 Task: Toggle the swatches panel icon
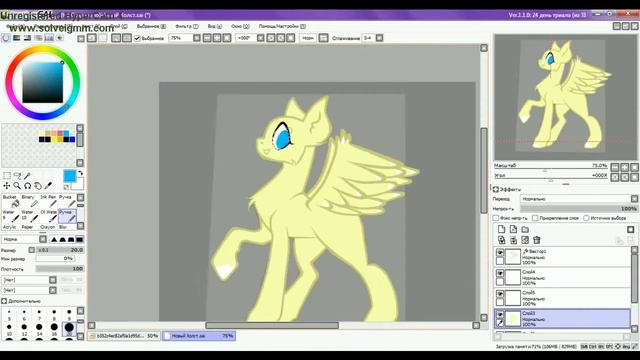(x=49, y=38)
